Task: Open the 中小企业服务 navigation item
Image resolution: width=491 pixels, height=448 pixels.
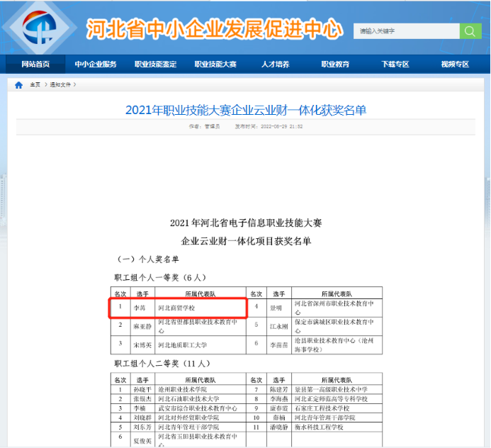Action: click(x=96, y=65)
